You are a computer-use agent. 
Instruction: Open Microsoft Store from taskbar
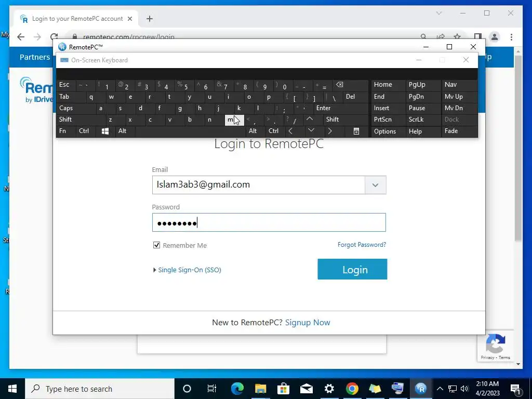[283, 389]
